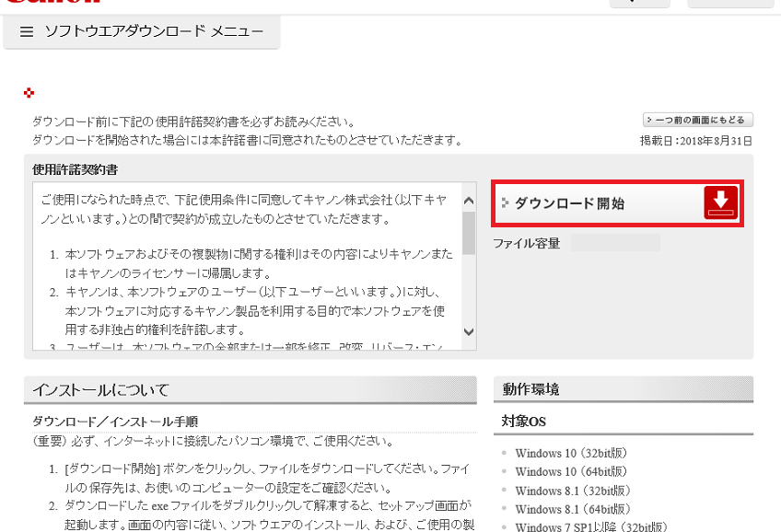Viewport: 781px width, 532px height.
Task: Click the hamburger menu icon
Action: coord(27,32)
